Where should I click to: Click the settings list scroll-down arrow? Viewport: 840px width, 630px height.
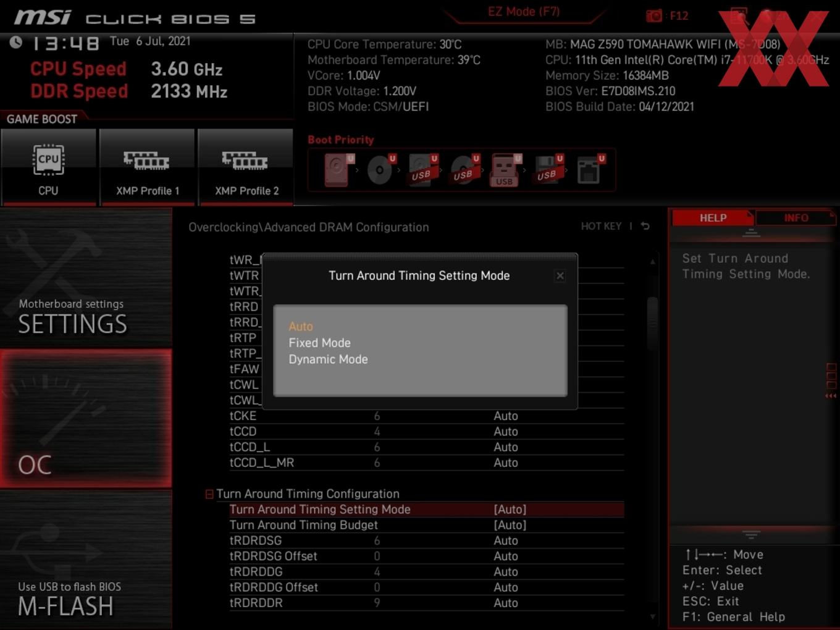tap(652, 616)
